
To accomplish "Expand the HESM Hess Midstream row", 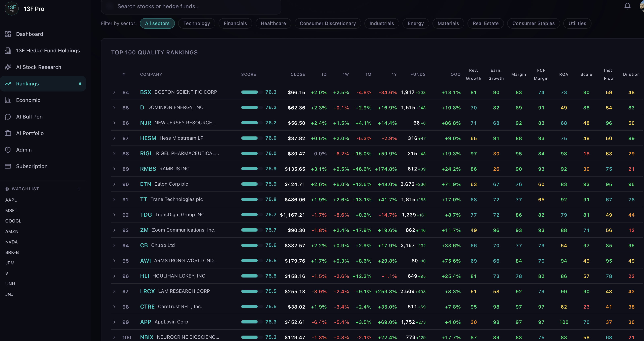I will (114, 138).
